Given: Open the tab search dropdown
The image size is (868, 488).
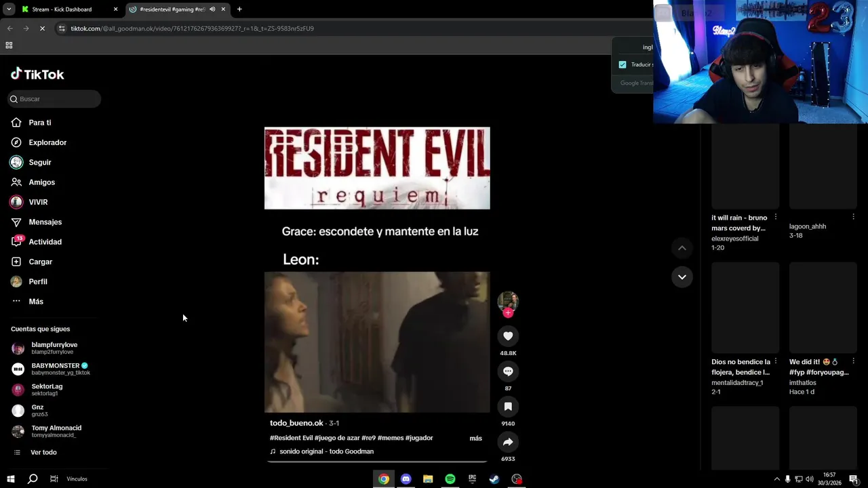Looking at the screenshot, I should tap(9, 9).
